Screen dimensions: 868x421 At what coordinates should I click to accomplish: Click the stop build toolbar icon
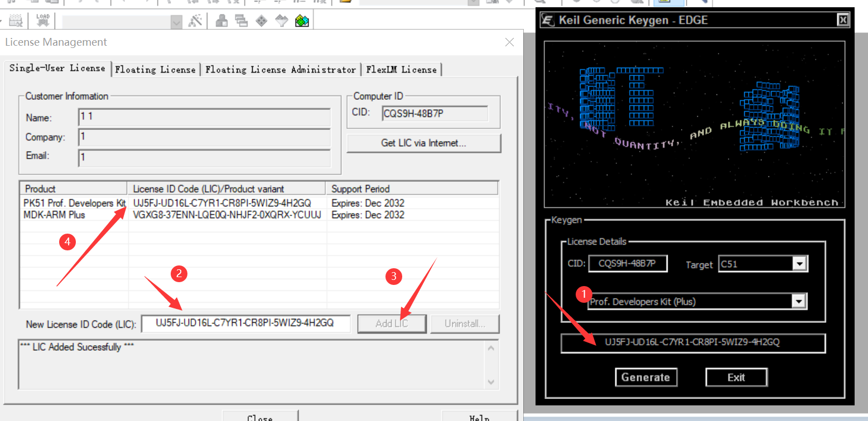point(16,21)
